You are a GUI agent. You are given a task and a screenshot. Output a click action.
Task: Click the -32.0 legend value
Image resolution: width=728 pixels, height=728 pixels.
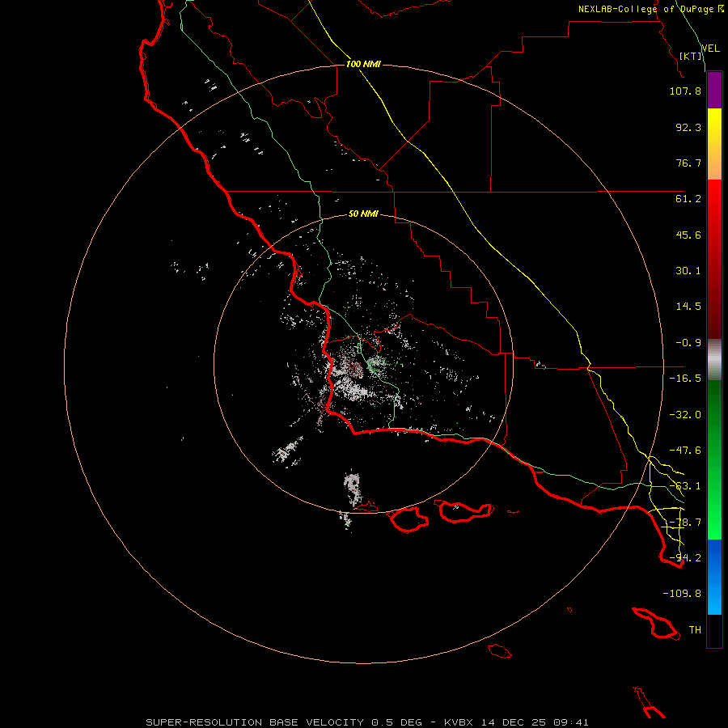685,415
